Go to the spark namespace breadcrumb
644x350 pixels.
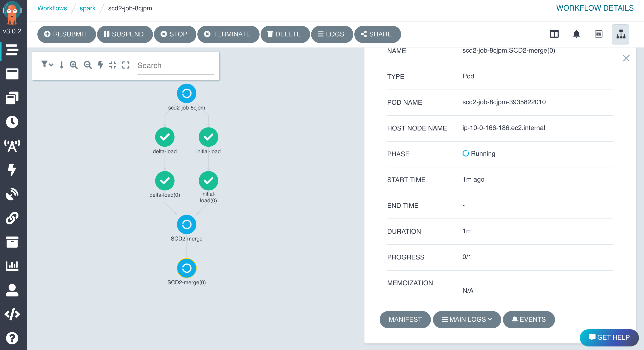[x=87, y=8]
